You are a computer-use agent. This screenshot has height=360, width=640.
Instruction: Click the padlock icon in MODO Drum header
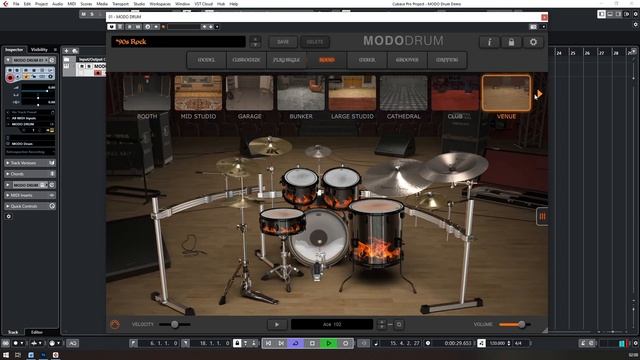[x=511, y=42]
